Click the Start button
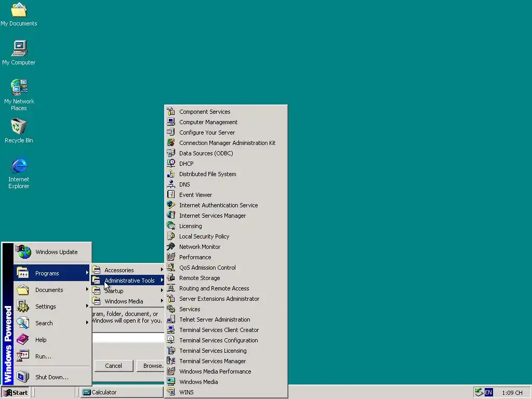The image size is (532, 399). (x=16, y=393)
